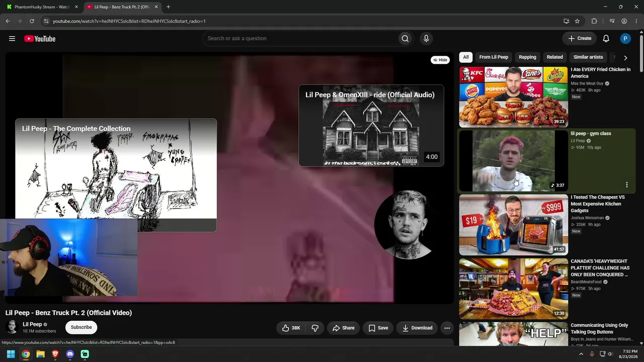
Task: Open Max the Meat Guy channel
Action: pyautogui.click(x=587, y=83)
